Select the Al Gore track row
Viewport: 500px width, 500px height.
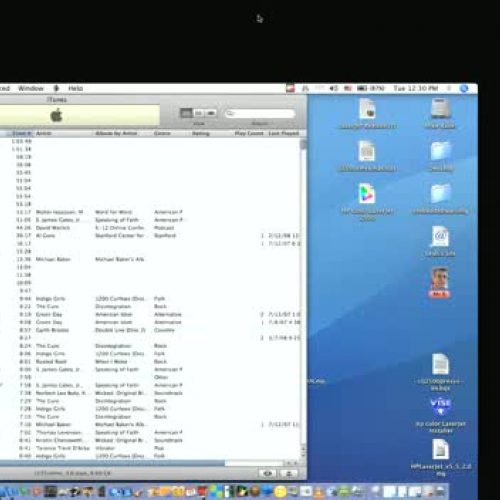tap(150, 236)
